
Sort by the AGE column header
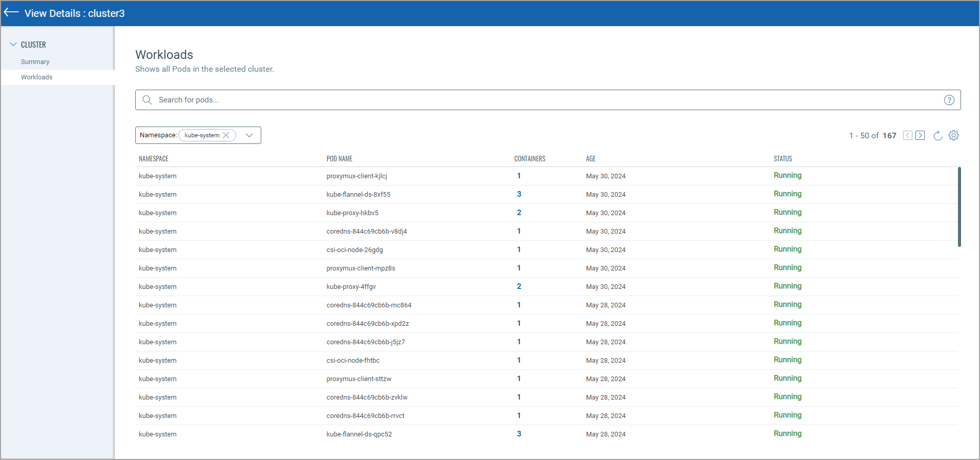click(591, 159)
